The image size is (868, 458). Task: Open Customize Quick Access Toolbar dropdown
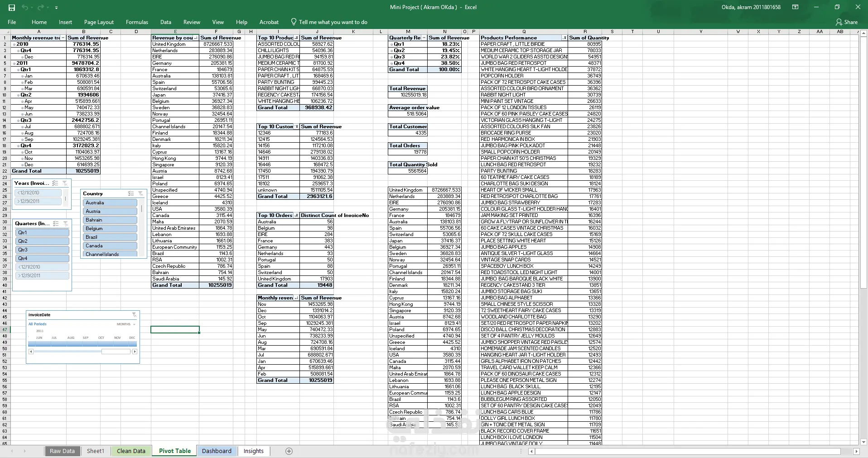(x=56, y=8)
